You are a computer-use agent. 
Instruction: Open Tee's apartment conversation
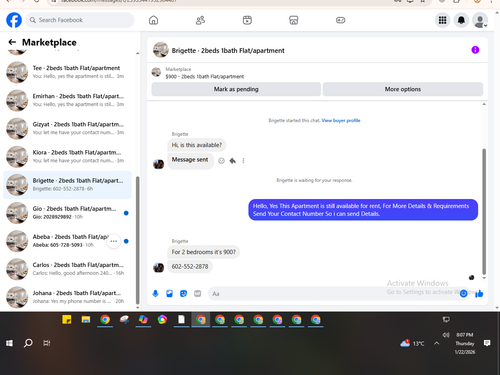67,72
